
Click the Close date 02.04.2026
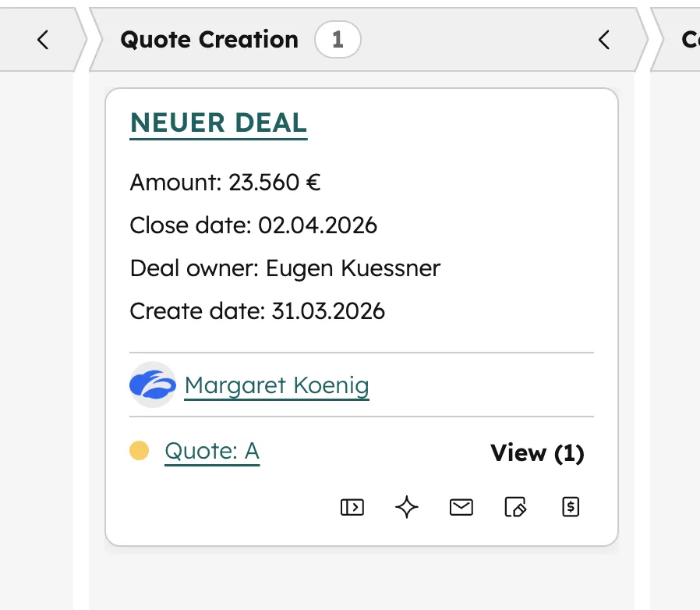[316, 225]
